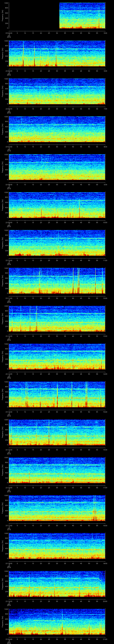This screenshot has height=644, width=114.
Task: Choose the '12:00' end time label
Action: (x=105, y=298)
